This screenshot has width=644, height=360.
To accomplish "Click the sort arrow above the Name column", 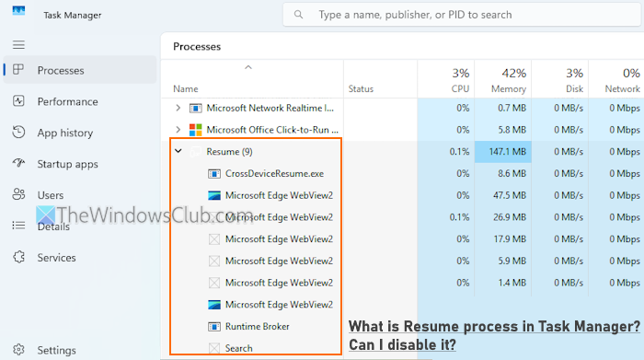I will (x=248, y=67).
